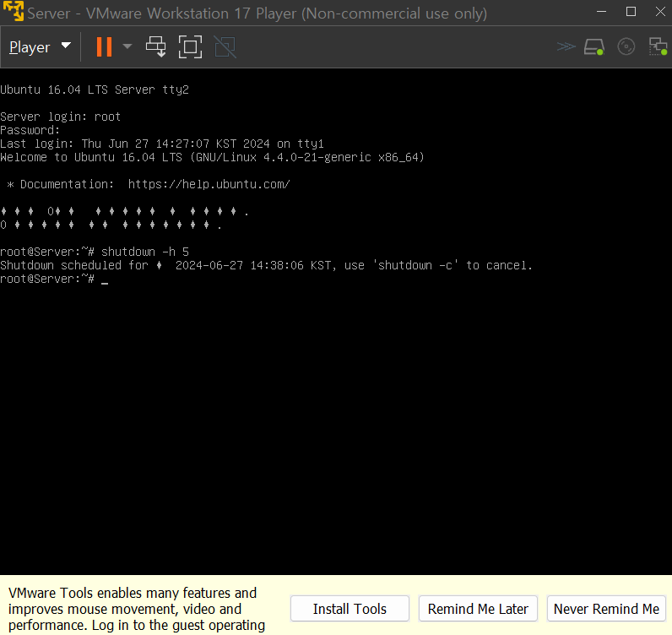672x635 pixels.
Task: Click the 'shutdown -h 5' command text
Action: pyautogui.click(x=145, y=252)
